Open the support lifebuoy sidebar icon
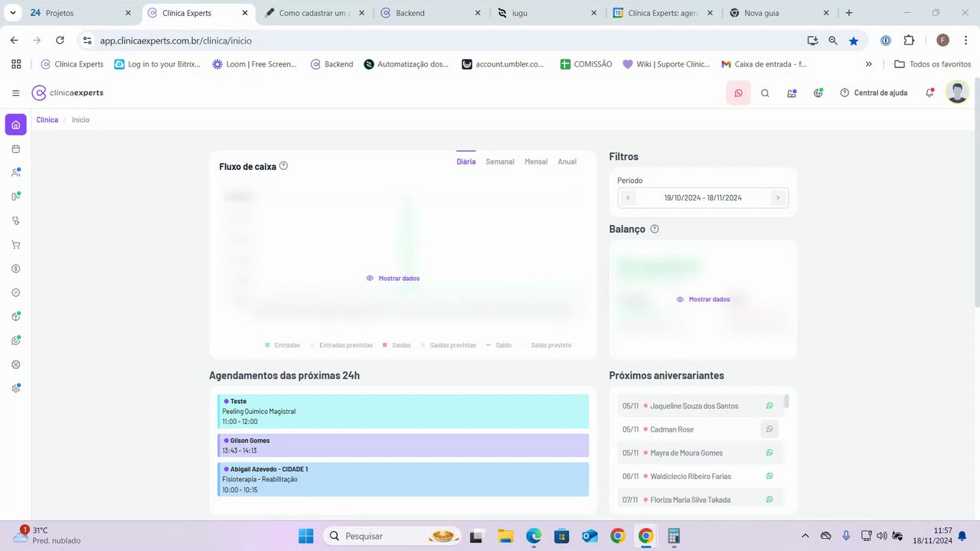The height and width of the screenshot is (551, 980). (16, 364)
